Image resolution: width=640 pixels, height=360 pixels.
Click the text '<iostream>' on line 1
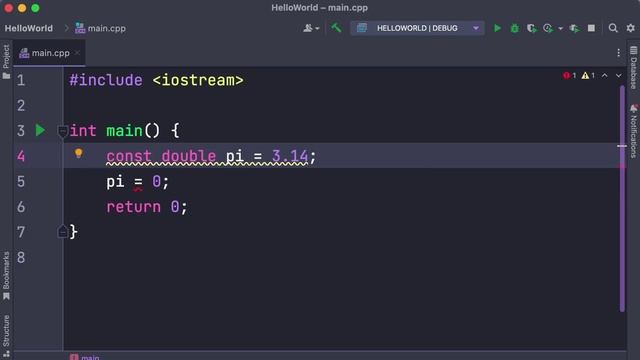click(x=198, y=80)
